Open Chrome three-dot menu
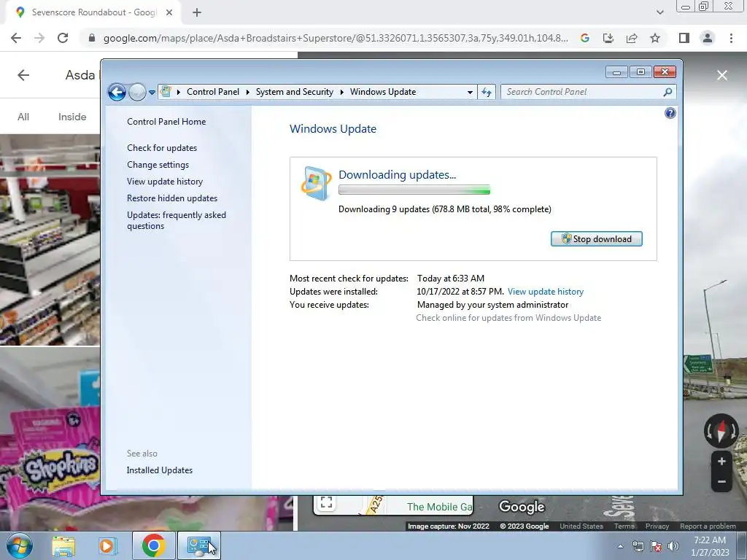 coord(731,38)
